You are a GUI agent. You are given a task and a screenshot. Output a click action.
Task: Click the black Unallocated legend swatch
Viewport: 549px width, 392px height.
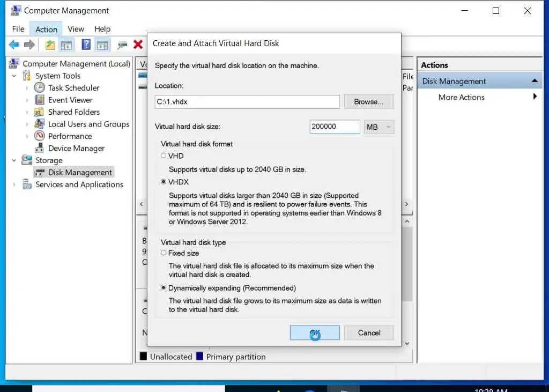pos(143,356)
